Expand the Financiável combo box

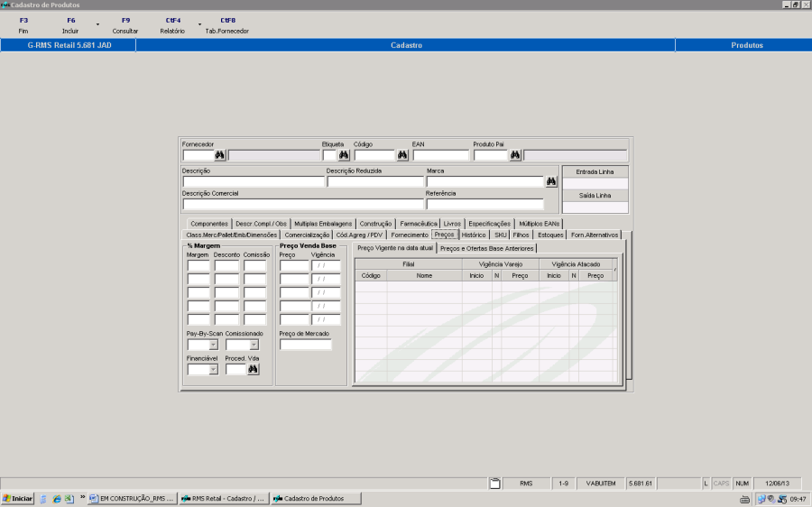(213, 369)
